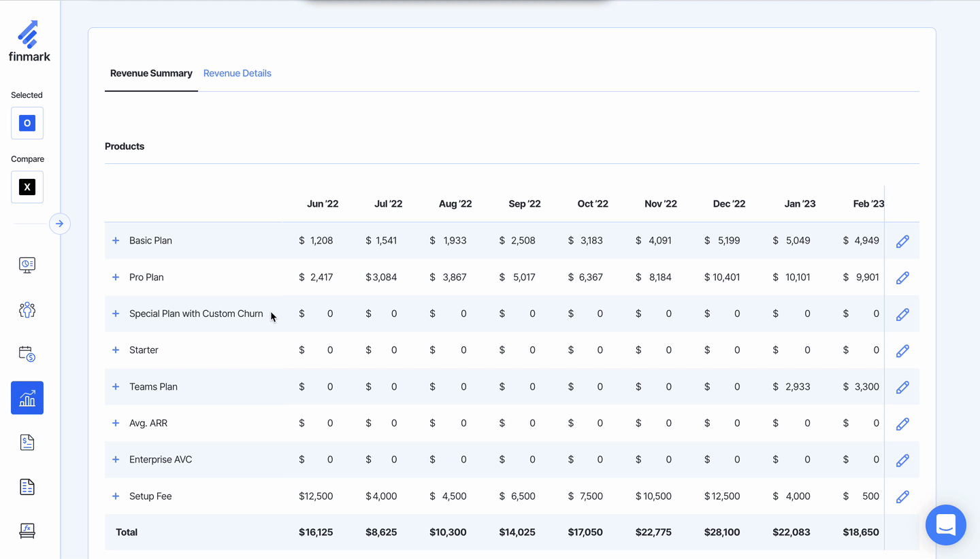The image size is (980, 559).
Task: Click the pencil edit icon for Basic Plan
Action: click(x=902, y=241)
